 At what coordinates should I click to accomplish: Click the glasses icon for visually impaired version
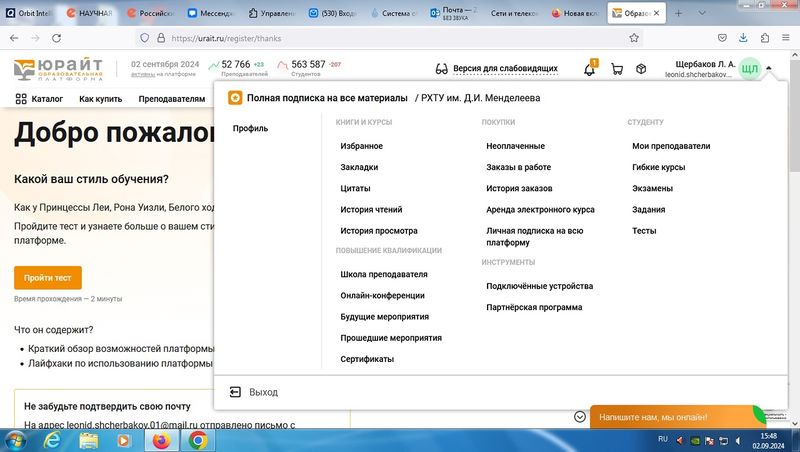441,69
